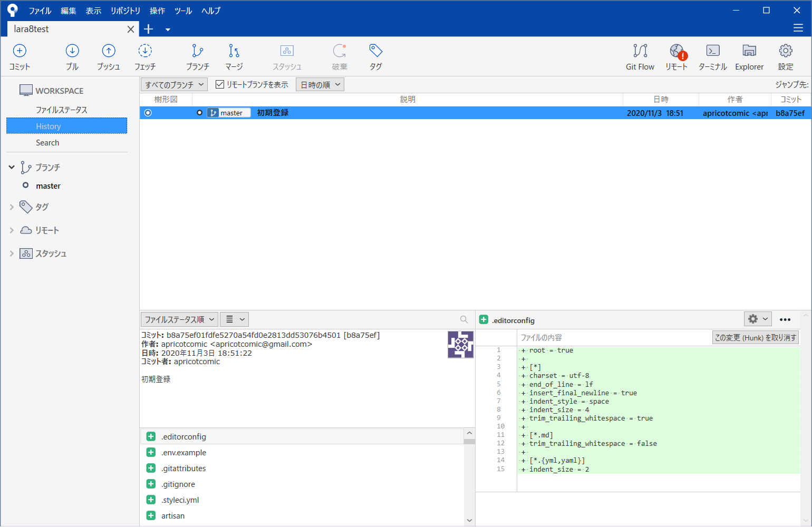The width and height of the screenshot is (812, 527).
Task: Click the author avatar image
Action: (460, 345)
